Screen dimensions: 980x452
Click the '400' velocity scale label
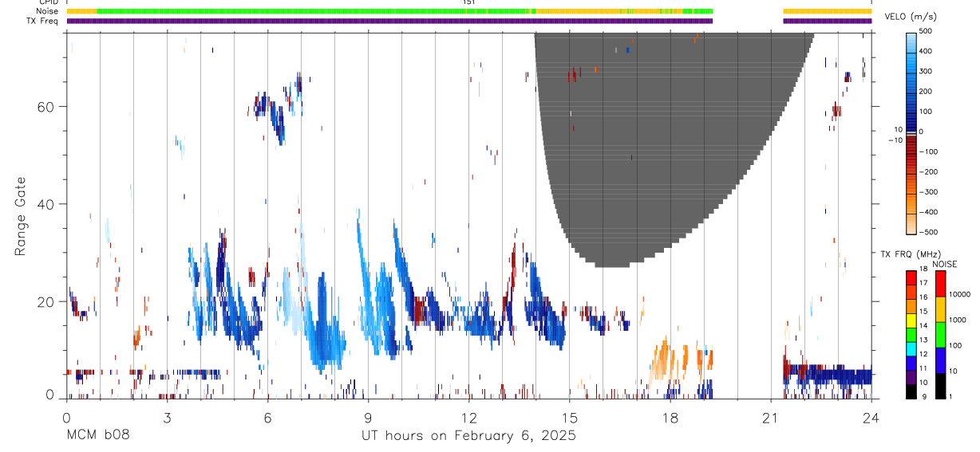pyautogui.click(x=926, y=51)
